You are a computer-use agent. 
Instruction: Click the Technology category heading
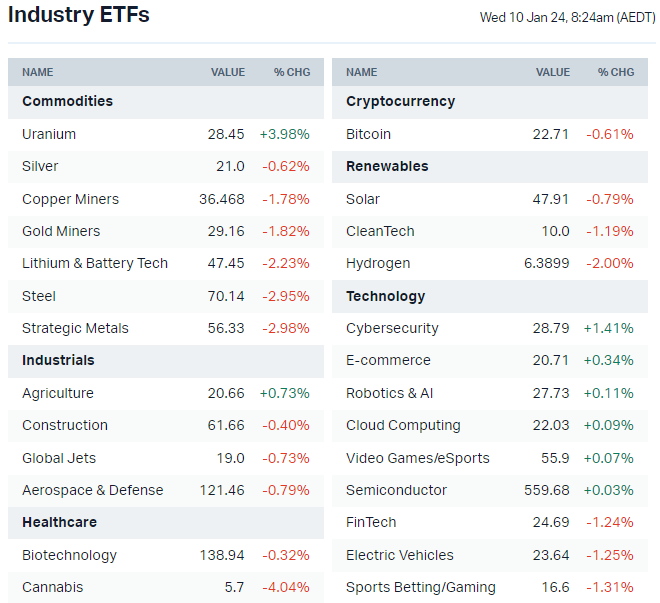click(x=385, y=296)
